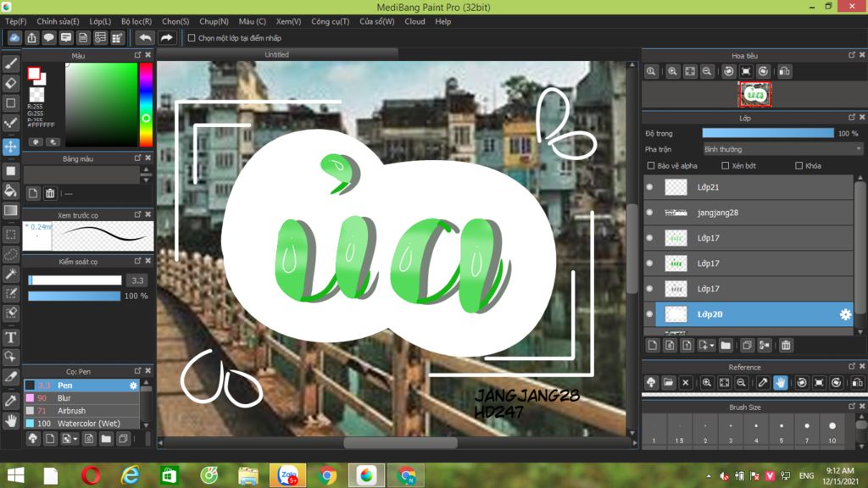This screenshot has height=488, width=868.
Task: Open Google Chrome from taskbar
Action: (327, 476)
